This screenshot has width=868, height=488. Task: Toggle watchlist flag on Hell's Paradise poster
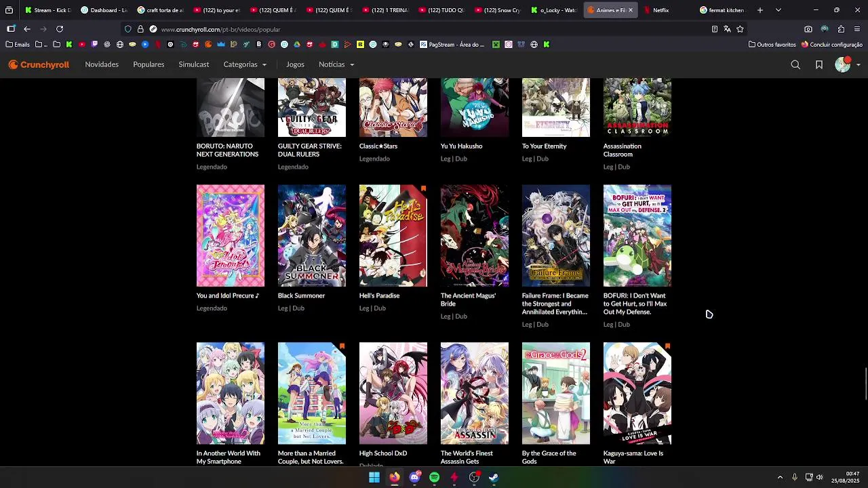[x=423, y=188]
